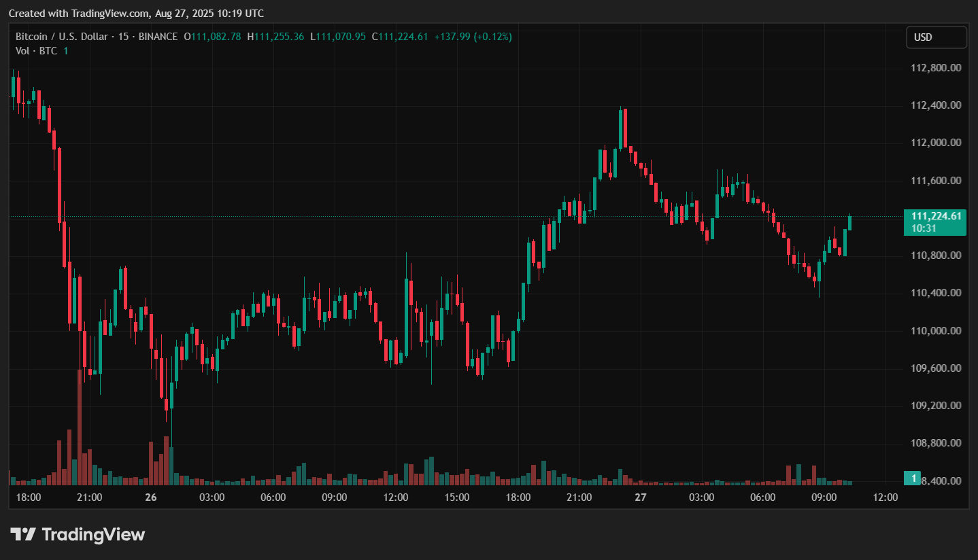Click the BINANCE exchange label

pyautogui.click(x=158, y=37)
